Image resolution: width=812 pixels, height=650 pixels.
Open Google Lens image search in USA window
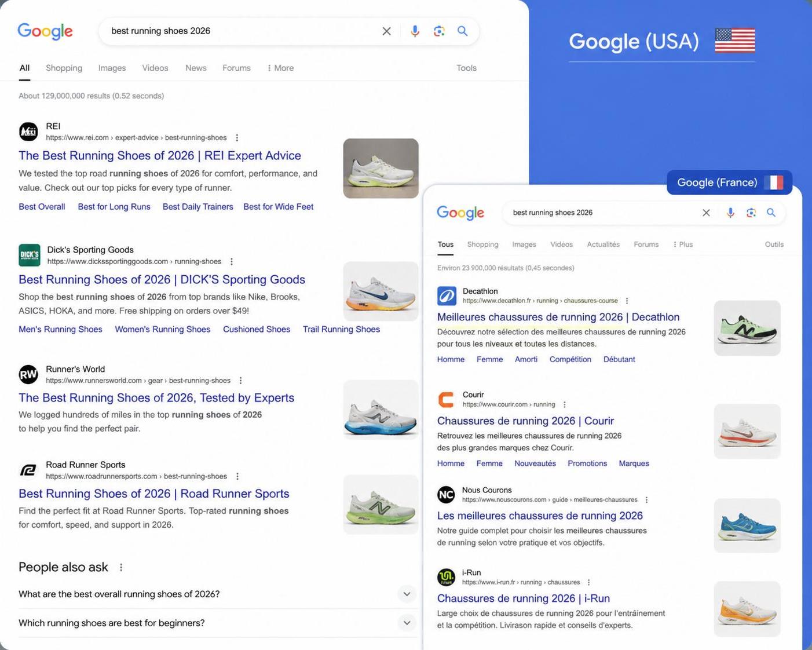click(x=439, y=31)
